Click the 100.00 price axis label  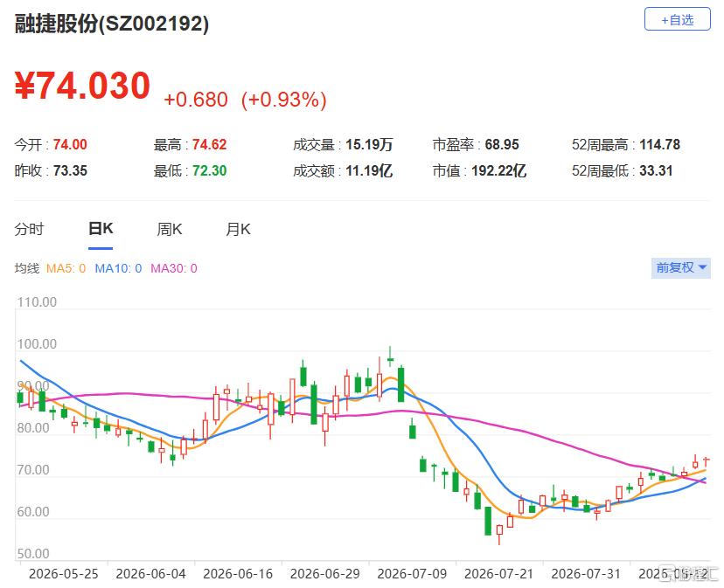coord(37,344)
